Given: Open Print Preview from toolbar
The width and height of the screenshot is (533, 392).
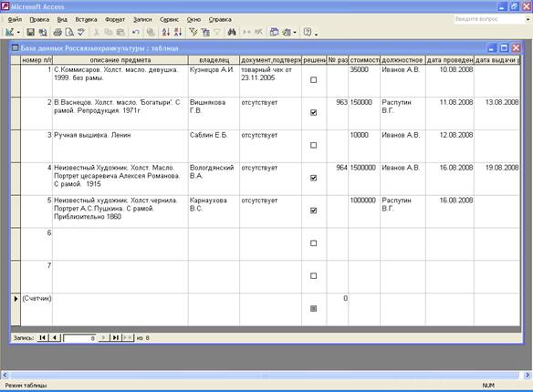Looking at the screenshot, I should (69, 32).
